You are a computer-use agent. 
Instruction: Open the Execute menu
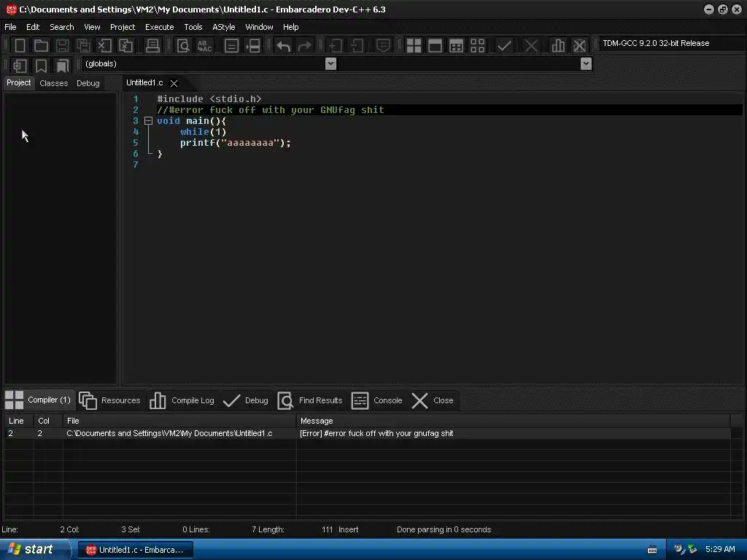[x=159, y=27]
